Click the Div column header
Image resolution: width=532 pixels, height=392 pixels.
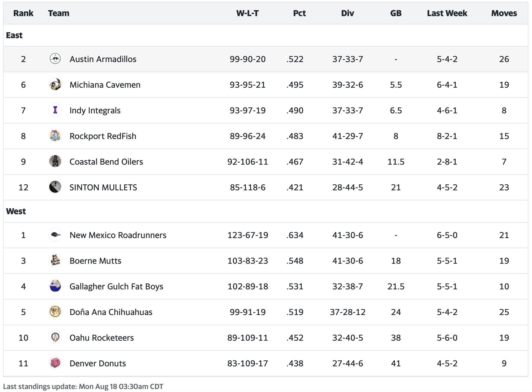[348, 13]
